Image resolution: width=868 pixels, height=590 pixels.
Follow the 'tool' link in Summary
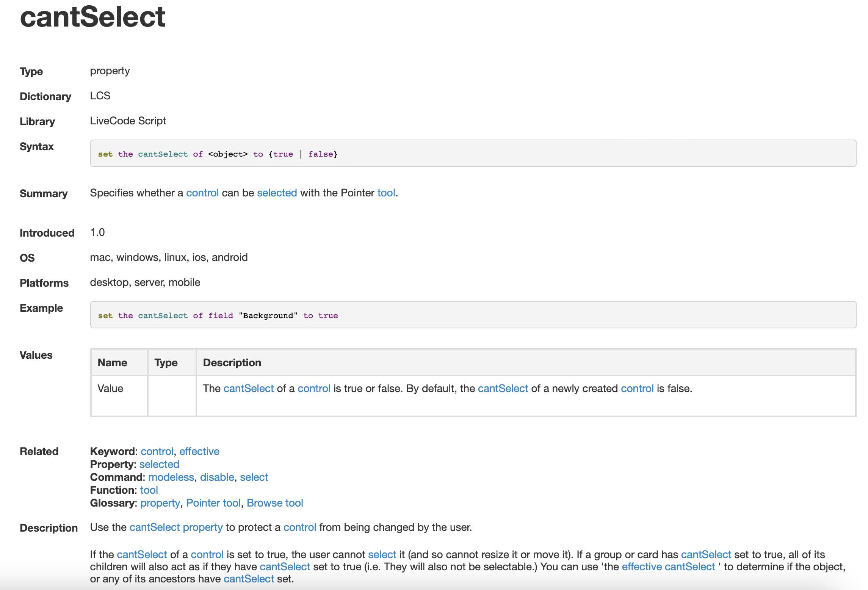386,193
